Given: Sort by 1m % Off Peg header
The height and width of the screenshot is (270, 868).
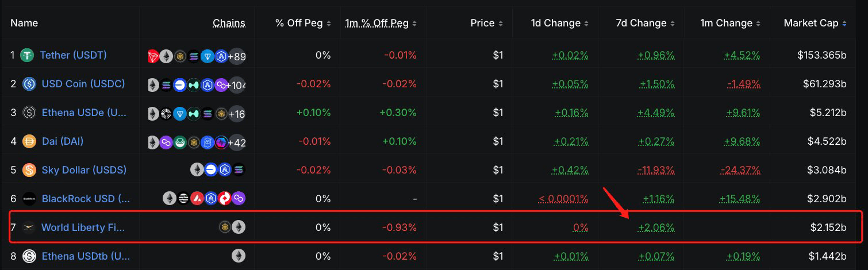Looking at the screenshot, I should (x=381, y=23).
